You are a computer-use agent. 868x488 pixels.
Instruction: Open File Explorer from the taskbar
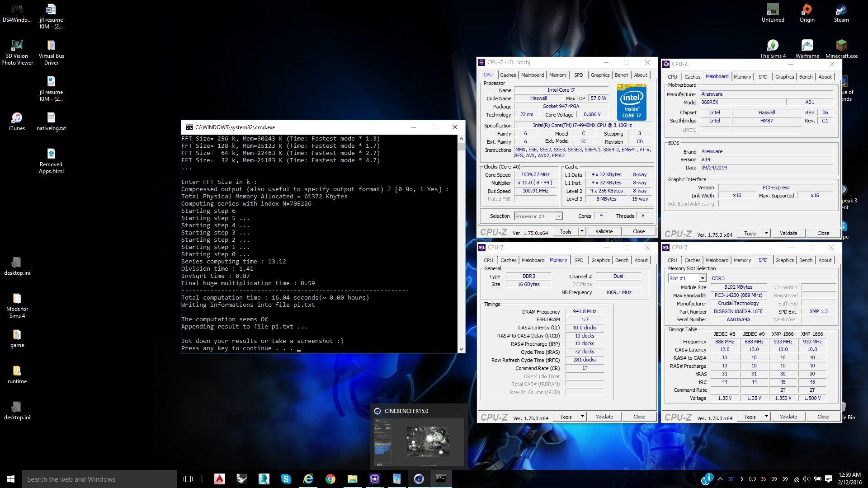(x=353, y=479)
